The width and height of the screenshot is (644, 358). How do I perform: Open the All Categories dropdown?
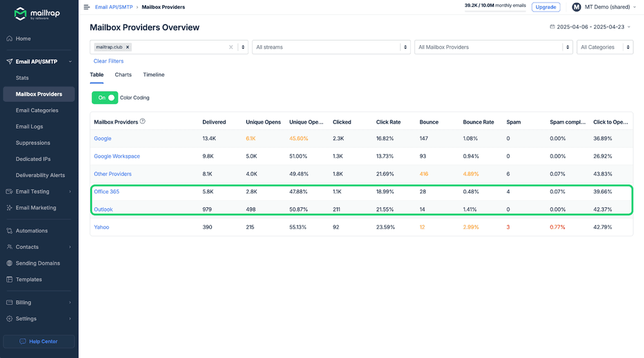tap(605, 47)
